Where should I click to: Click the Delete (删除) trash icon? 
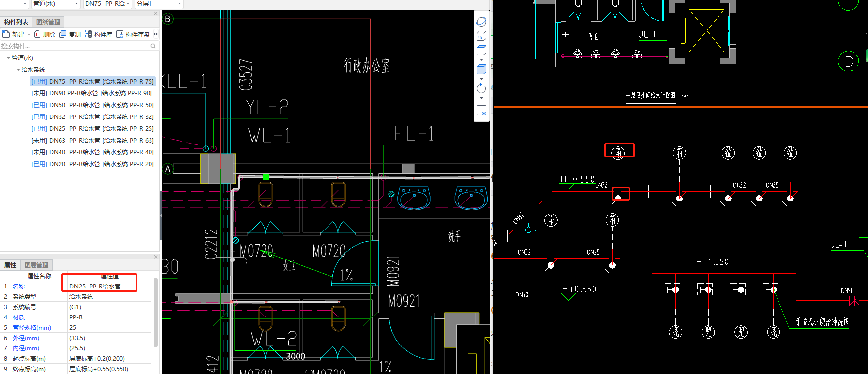[x=37, y=34]
